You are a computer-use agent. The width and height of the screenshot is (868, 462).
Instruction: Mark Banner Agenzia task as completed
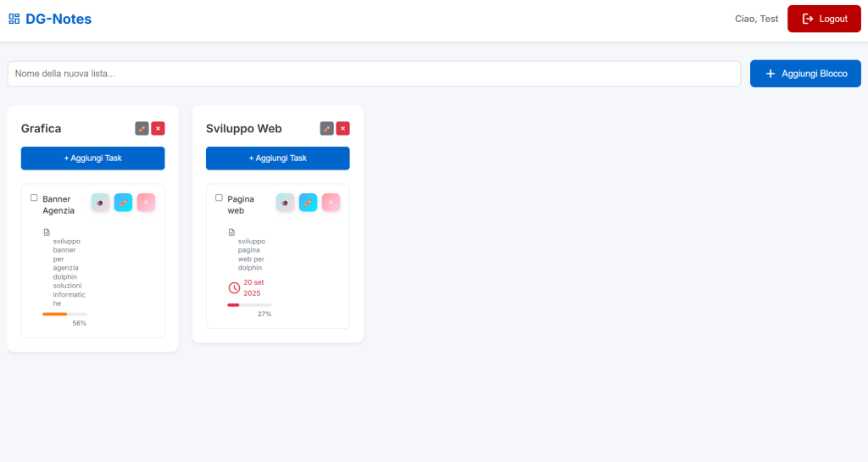point(34,198)
